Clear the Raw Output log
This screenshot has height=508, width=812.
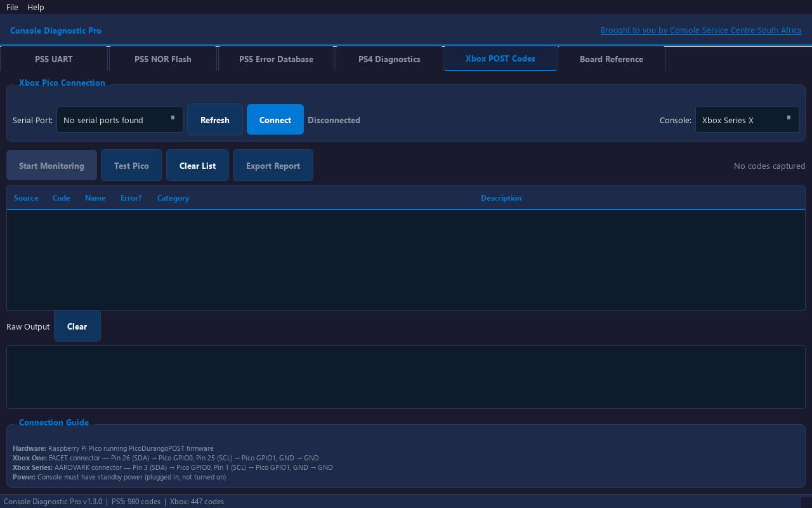pos(77,326)
